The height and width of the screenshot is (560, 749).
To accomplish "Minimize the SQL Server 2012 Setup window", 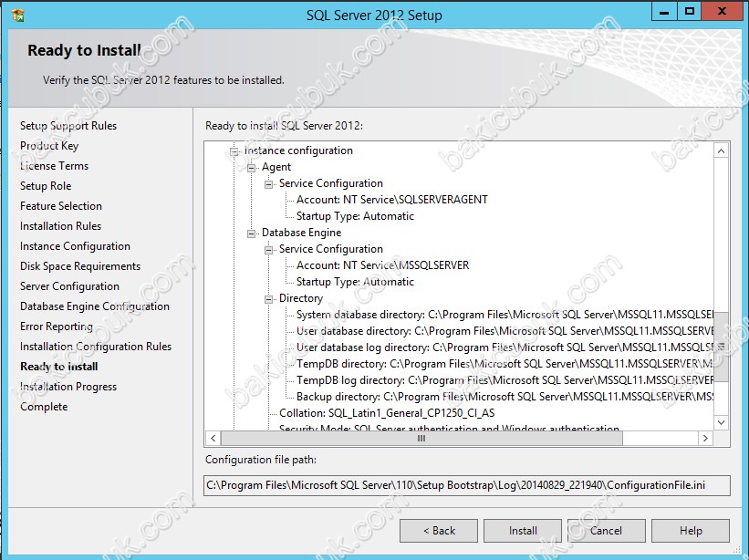I will pos(664,12).
